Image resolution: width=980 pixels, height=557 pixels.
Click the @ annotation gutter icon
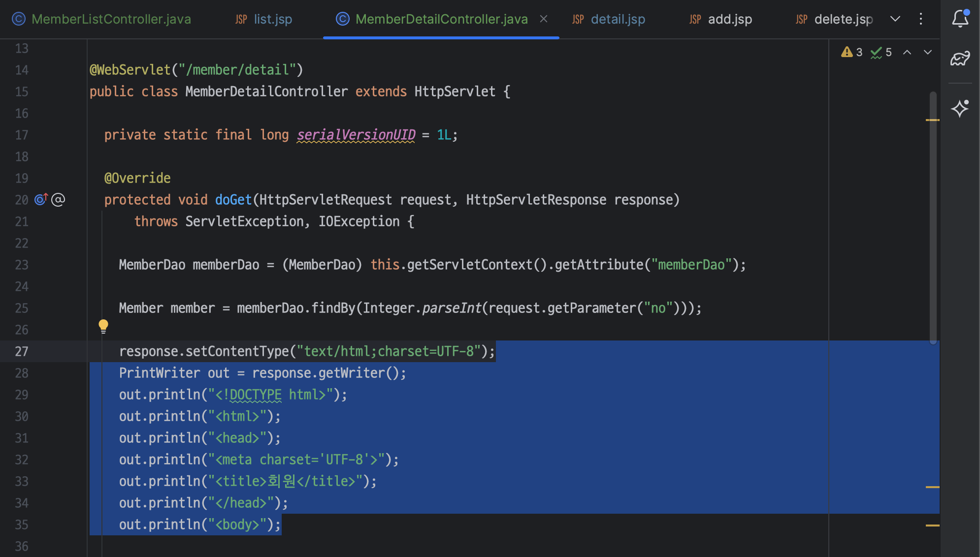(58, 199)
